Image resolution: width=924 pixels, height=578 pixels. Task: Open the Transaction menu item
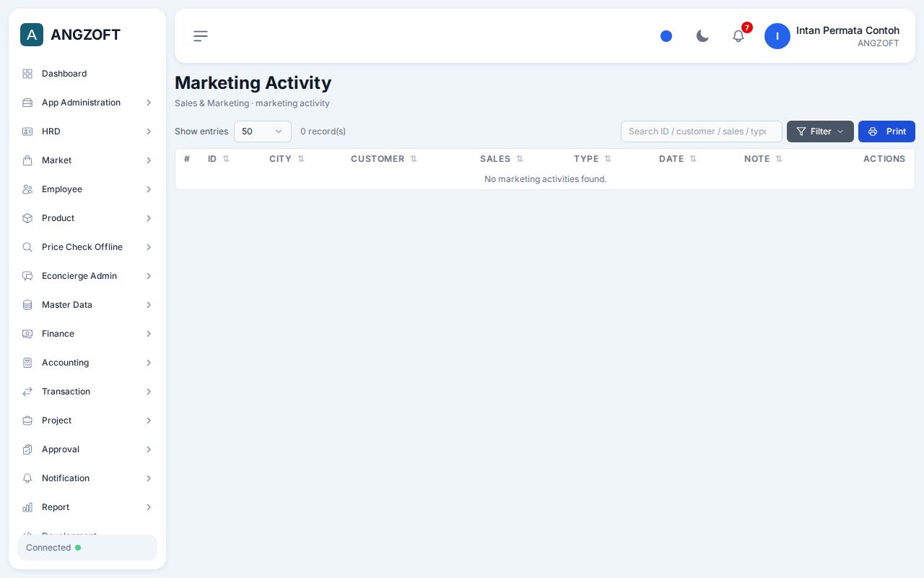click(x=87, y=392)
